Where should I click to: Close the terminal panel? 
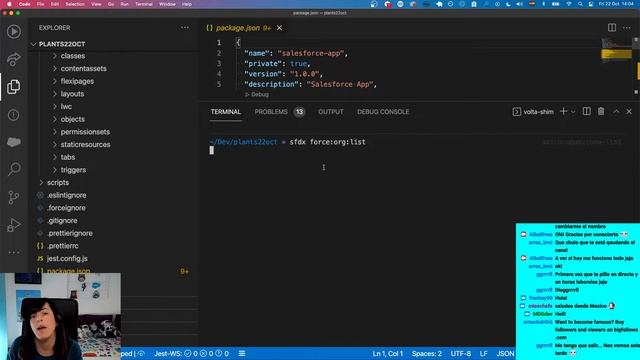629,111
